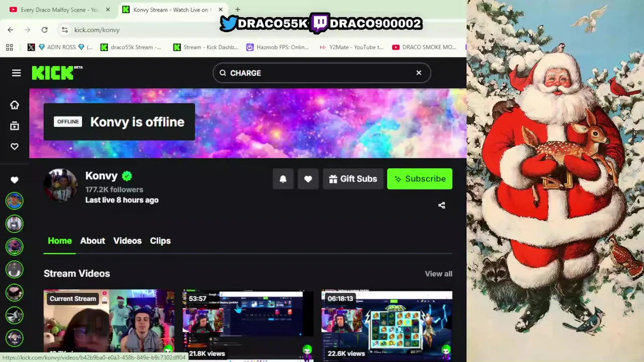Viewport: 644px width, 362px height.
Task: Open Following via the upper sidebar heart icon
Action: (x=15, y=146)
